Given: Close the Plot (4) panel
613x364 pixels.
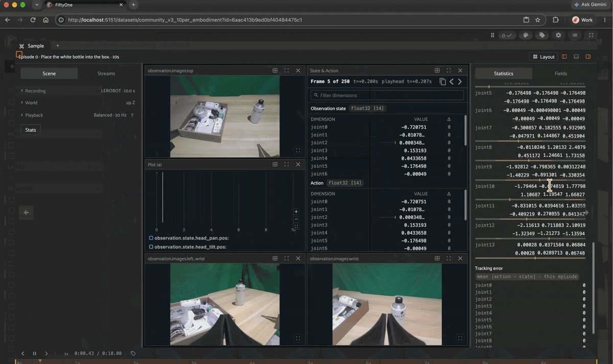Looking at the screenshot, I should click(x=298, y=164).
